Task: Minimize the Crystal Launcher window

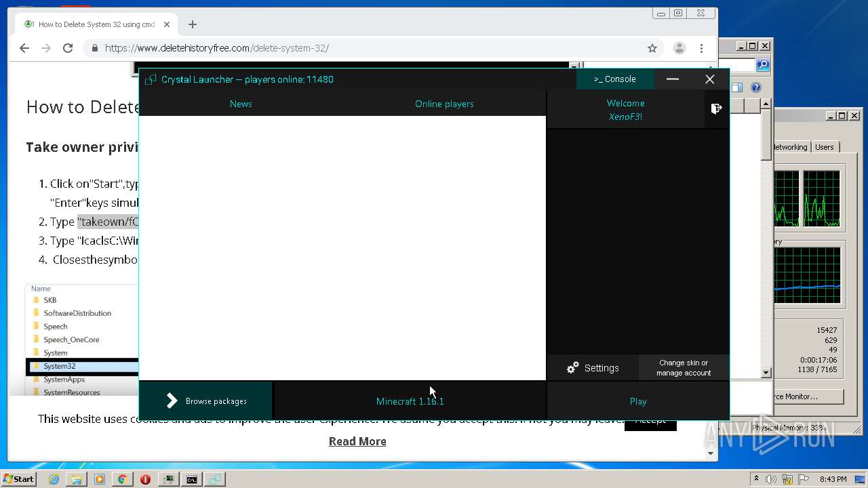Action: pyautogui.click(x=673, y=79)
